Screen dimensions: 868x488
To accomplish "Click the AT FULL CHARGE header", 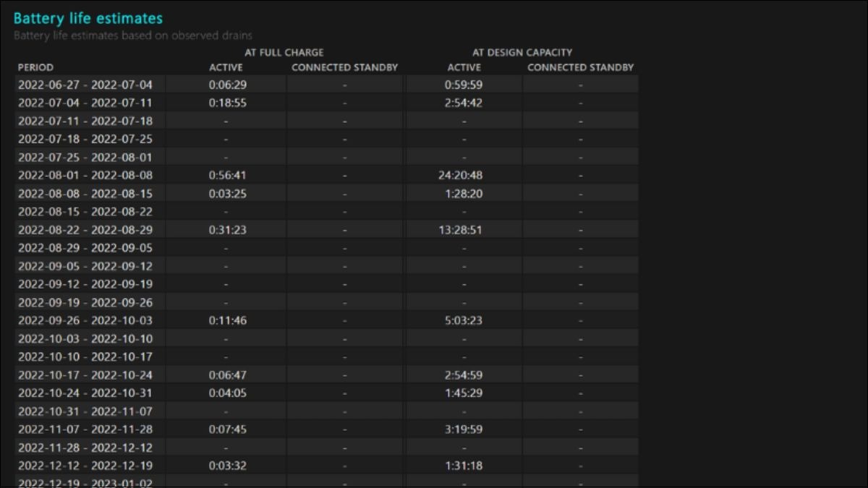I will [284, 52].
